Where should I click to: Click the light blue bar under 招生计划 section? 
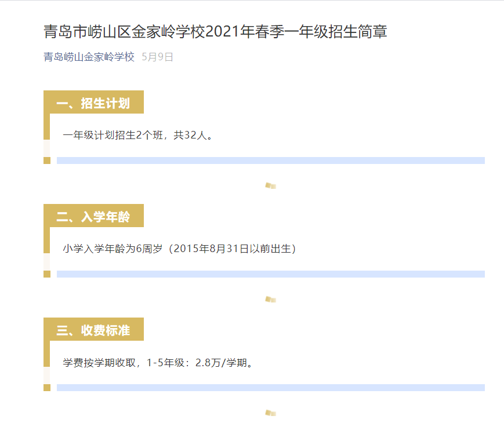click(270, 161)
